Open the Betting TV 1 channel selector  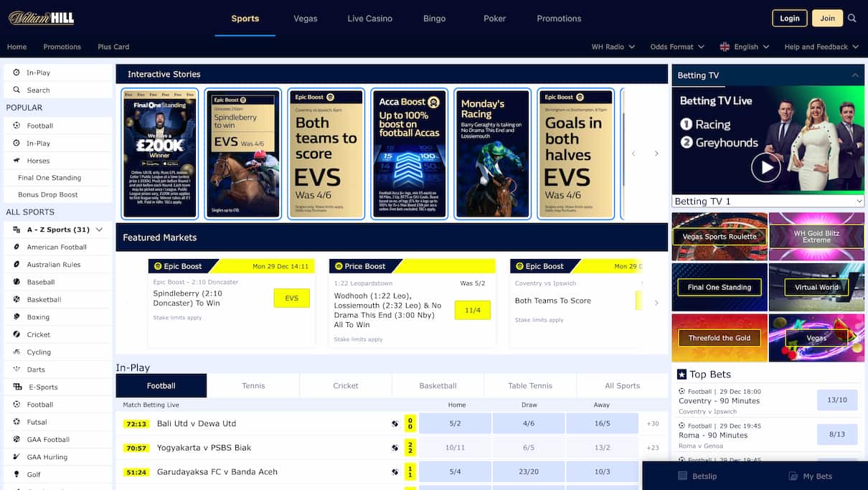click(767, 201)
